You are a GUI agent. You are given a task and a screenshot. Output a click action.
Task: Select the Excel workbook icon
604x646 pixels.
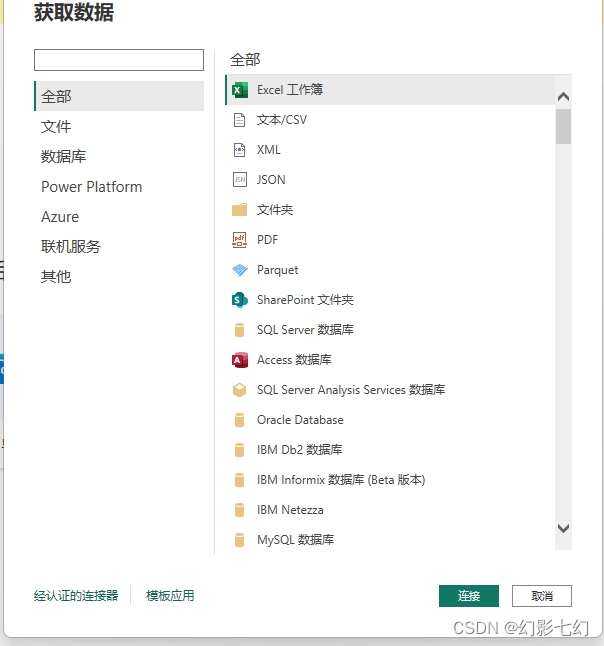click(x=240, y=90)
